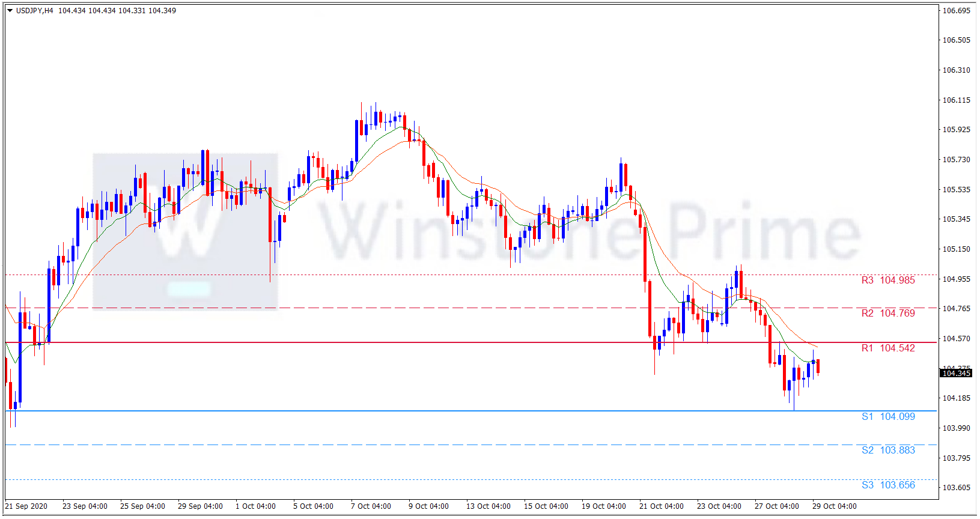Click the triangle arrow beside USDJPY,H4
980x519 pixels.
tap(10, 11)
